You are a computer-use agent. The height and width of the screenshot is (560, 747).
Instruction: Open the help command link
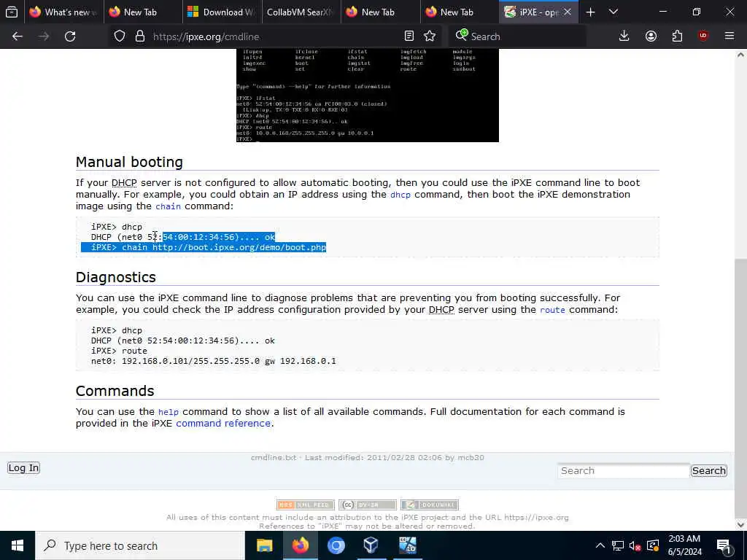tap(169, 412)
